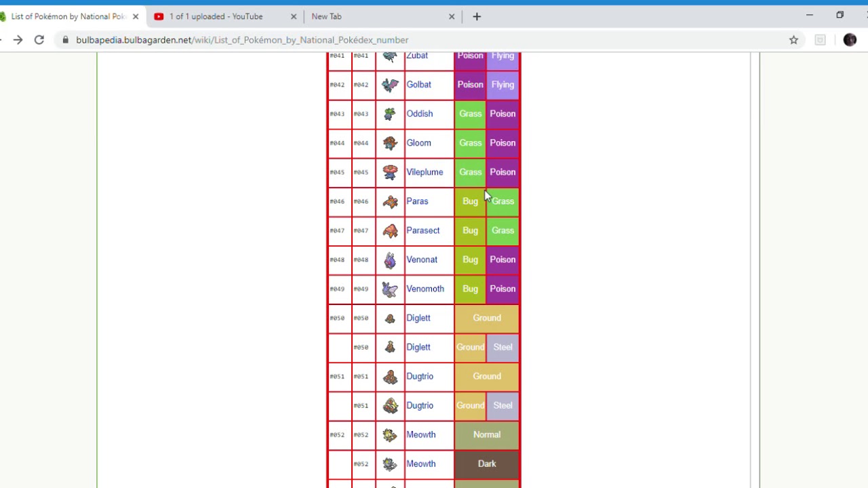Click the Golbat sprite icon
The image size is (868, 488).
click(390, 85)
